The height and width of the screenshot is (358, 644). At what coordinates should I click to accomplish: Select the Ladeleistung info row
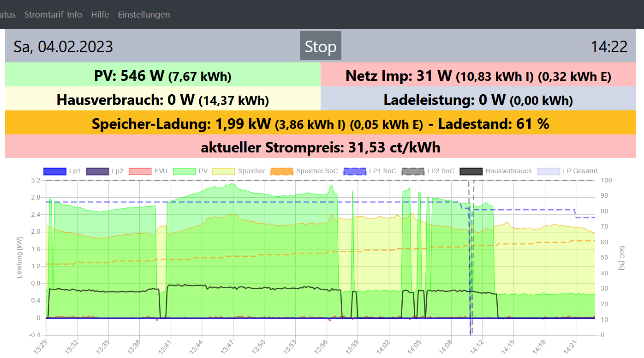point(478,99)
